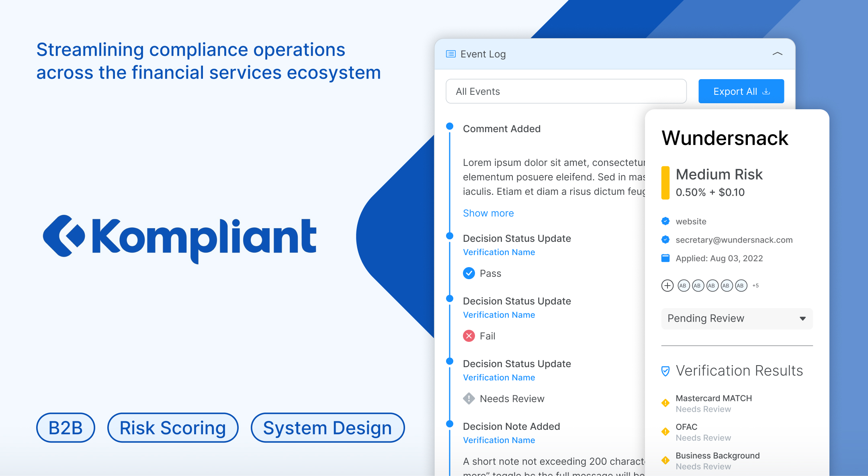Click the blue Pass checkmark icon
Image resolution: width=868 pixels, height=476 pixels.
[469, 273]
